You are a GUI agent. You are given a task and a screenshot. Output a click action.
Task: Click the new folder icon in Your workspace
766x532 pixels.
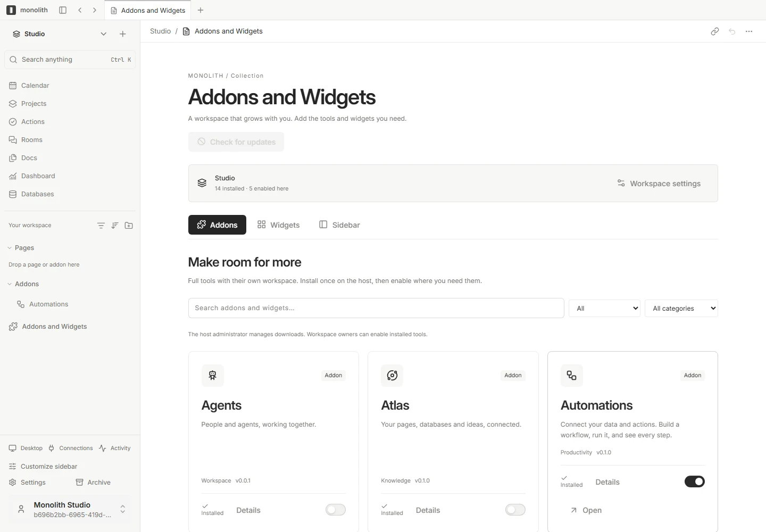[x=129, y=226]
